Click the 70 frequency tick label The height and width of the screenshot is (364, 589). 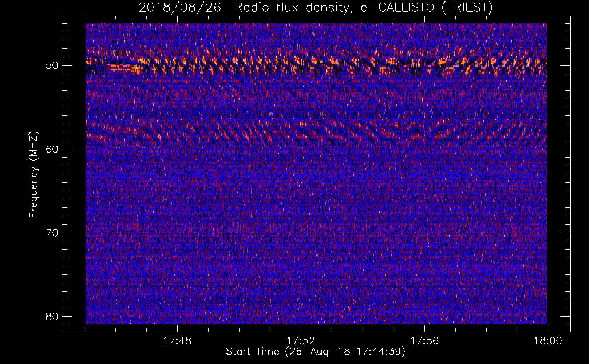[52, 233]
